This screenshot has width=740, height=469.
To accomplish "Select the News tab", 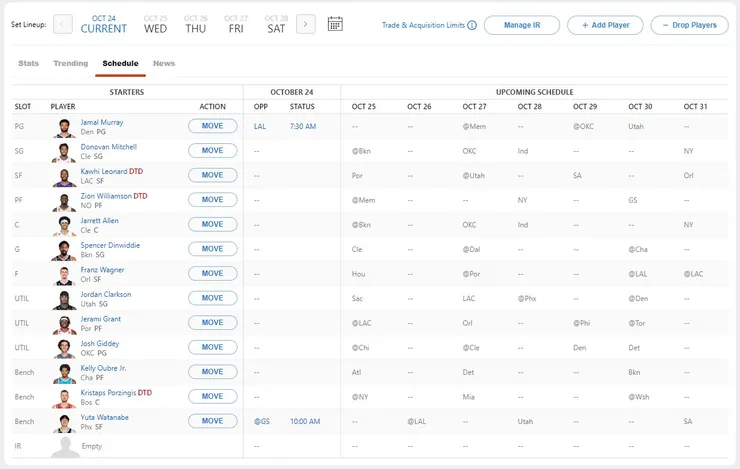I will coord(164,63).
